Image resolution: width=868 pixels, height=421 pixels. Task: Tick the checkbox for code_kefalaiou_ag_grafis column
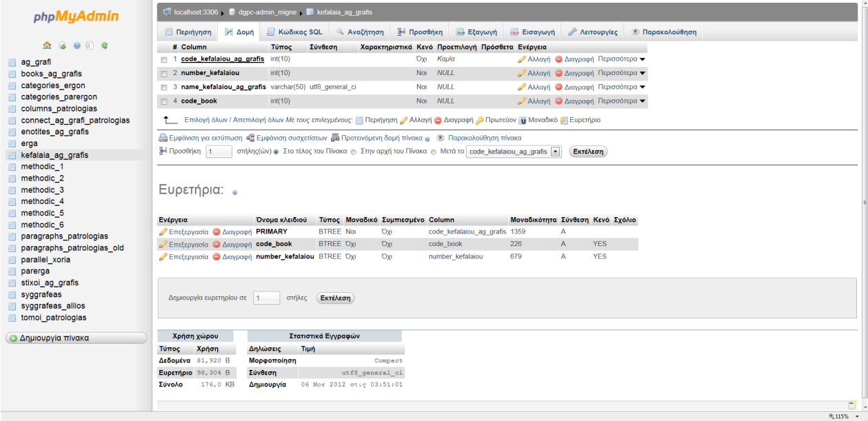(x=164, y=60)
